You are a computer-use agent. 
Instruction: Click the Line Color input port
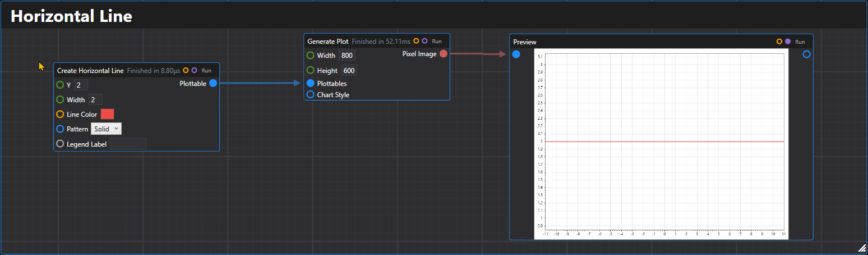(60, 115)
